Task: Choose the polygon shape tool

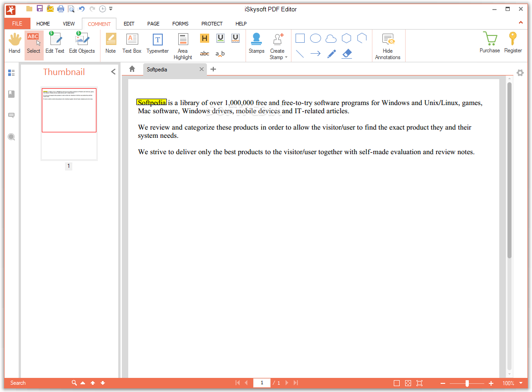Action: (346, 38)
